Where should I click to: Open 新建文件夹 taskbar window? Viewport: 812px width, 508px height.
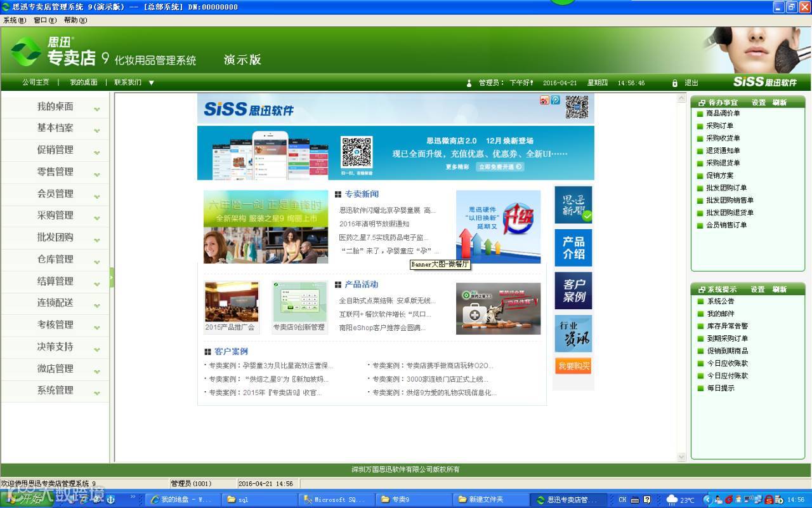490,500
